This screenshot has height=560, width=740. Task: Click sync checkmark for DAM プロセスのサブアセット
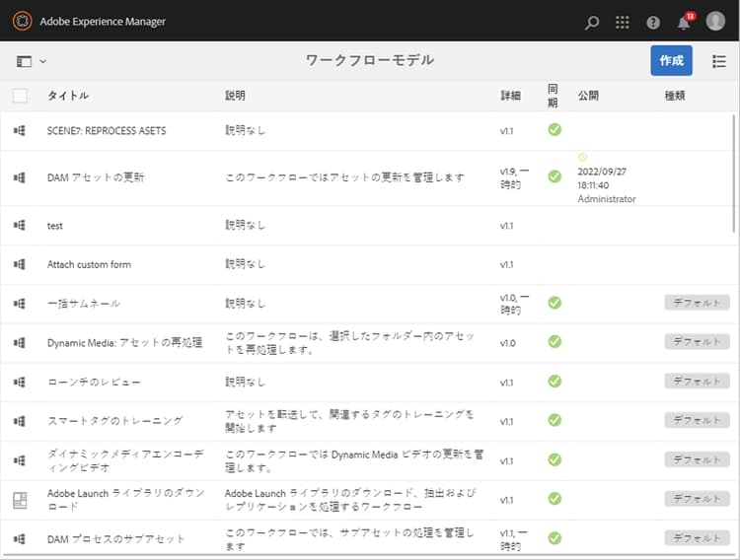[x=555, y=538]
